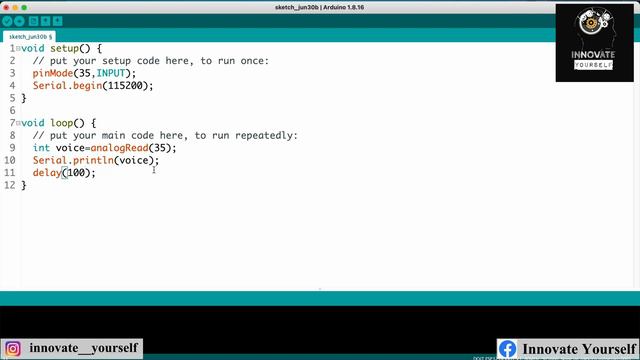
Task: Click the Open sketch up-arrow icon
Action: pyautogui.click(x=45, y=21)
